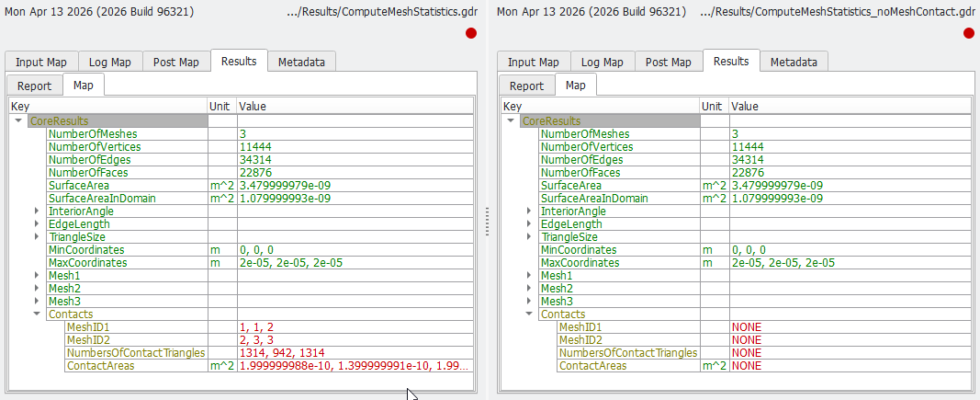The width and height of the screenshot is (980, 400).
Task: Click NONE value of ContactAreas in right pane
Action: pos(746,366)
